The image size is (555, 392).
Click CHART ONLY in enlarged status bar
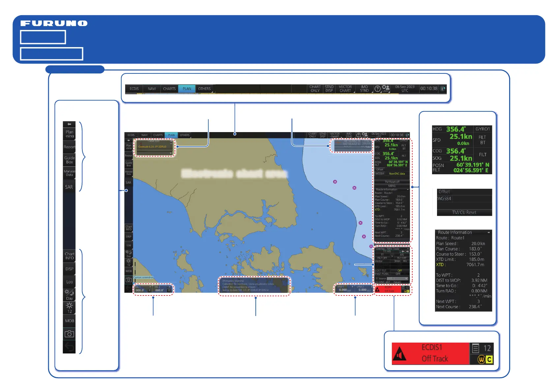click(x=315, y=89)
